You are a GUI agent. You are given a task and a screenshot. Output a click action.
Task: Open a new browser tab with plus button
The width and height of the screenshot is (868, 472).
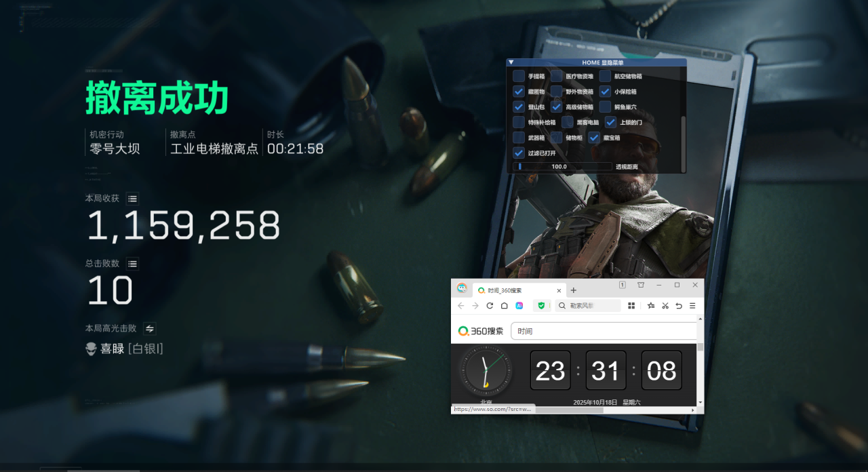pos(573,290)
